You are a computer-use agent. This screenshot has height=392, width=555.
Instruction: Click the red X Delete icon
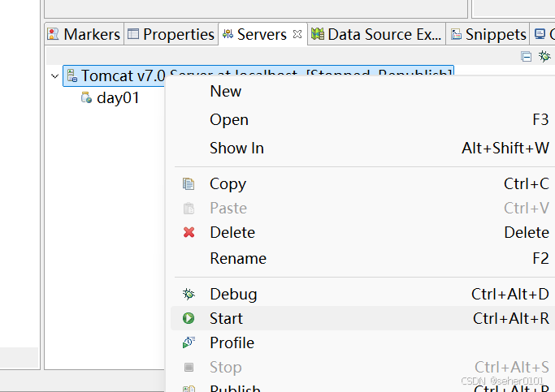189,232
